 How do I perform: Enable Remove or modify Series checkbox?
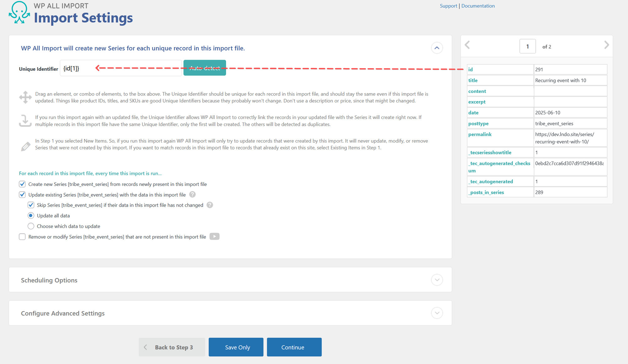[22, 237]
